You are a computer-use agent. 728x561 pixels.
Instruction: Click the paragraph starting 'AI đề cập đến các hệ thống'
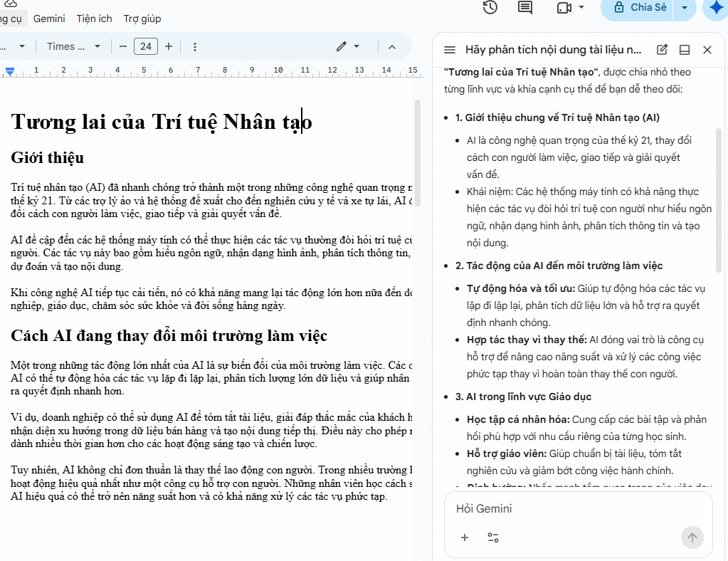coord(211,253)
